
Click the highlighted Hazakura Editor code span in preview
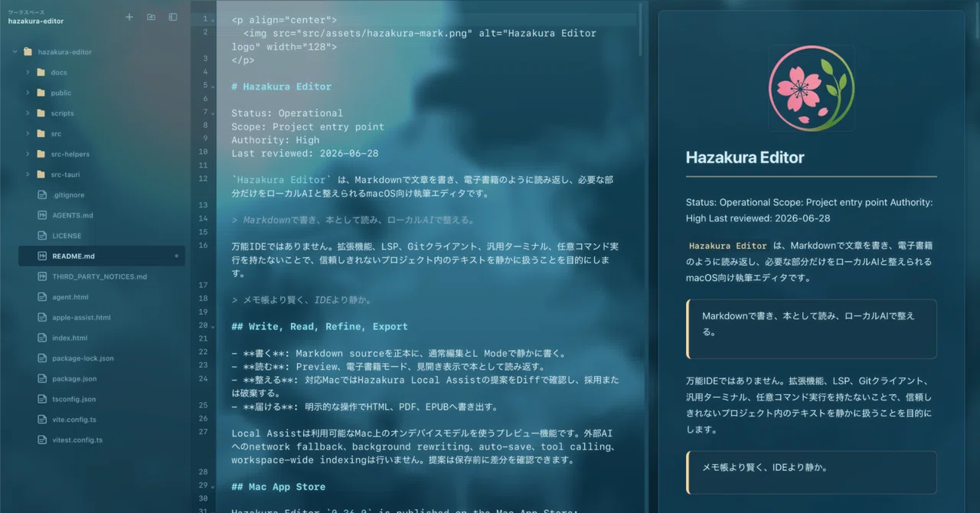pos(728,246)
